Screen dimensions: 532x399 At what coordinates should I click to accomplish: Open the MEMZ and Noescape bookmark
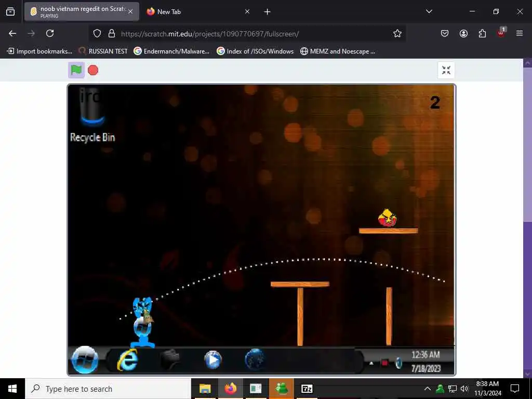click(338, 51)
